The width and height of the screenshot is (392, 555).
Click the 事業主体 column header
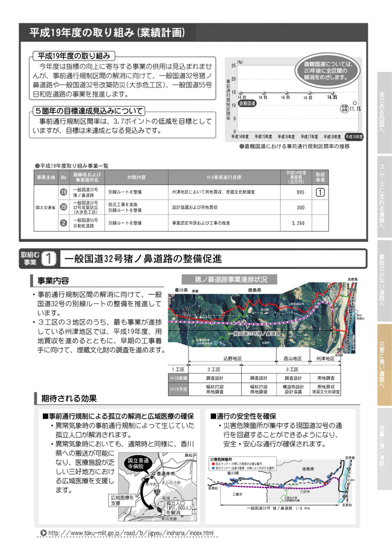pos(46,177)
